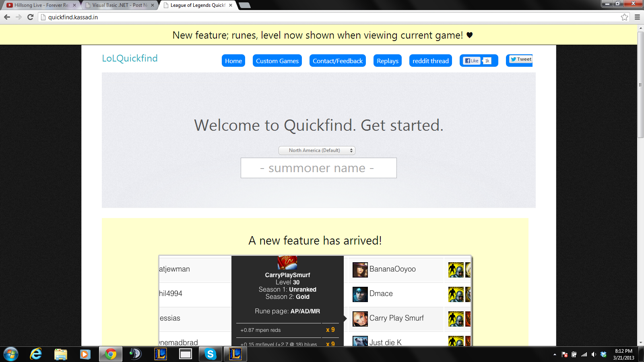Open Custom Games page
This screenshot has width=644, height=362.
[x=277, y=61]
